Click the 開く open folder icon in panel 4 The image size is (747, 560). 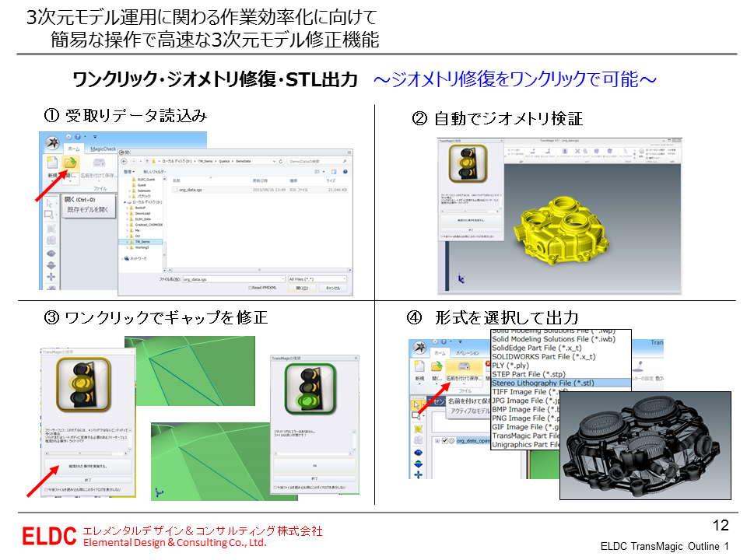pyautogui.click(x=437, y=366)
